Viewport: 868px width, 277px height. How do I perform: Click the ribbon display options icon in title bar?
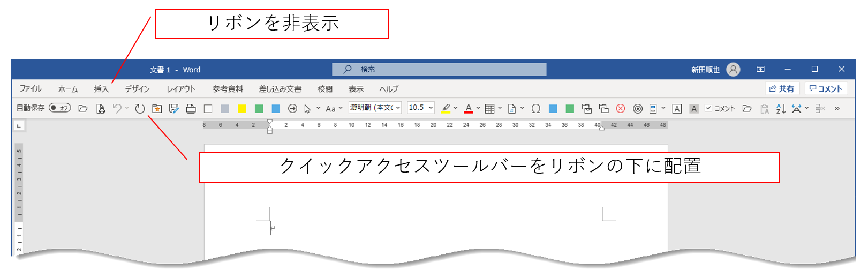click(760, 69)
